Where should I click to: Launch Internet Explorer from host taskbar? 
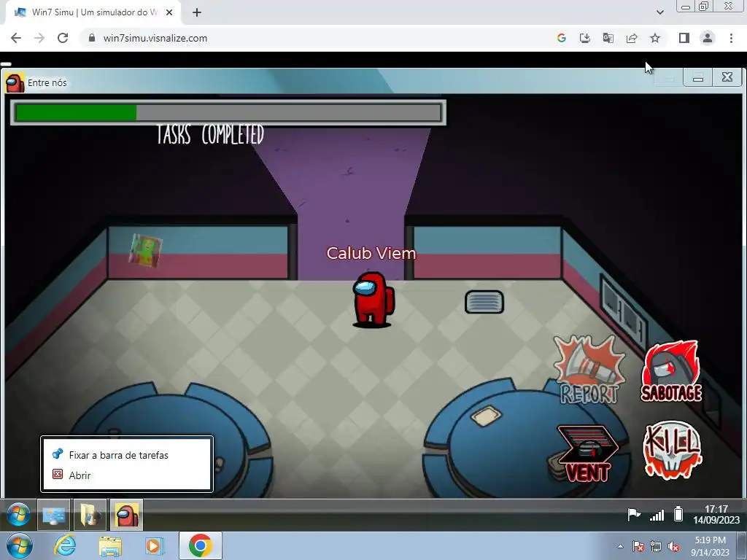65,545
